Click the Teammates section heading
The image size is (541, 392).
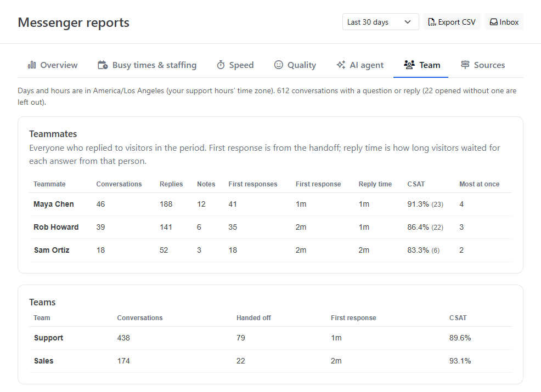(53, 134)
